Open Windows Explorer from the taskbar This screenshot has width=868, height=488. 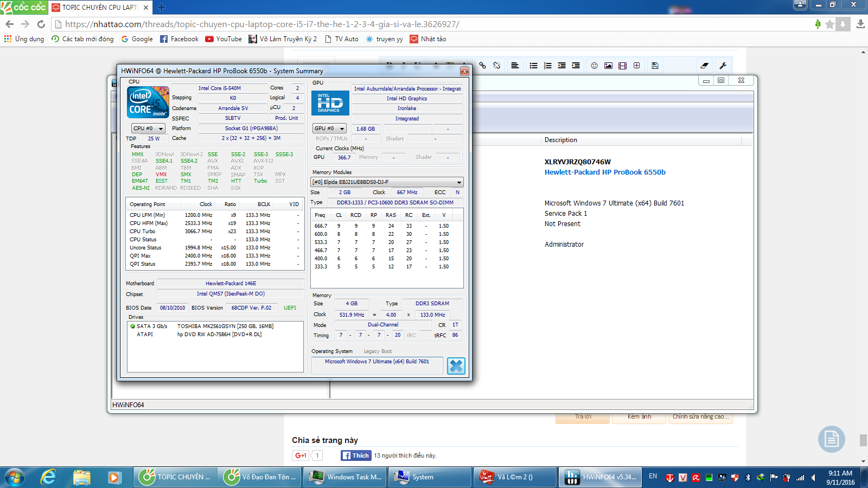[x=82, y=477]
